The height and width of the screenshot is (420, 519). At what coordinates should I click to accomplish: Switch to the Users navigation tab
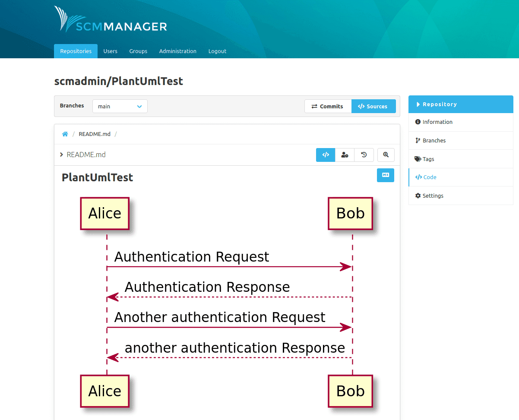pos(110,51)
